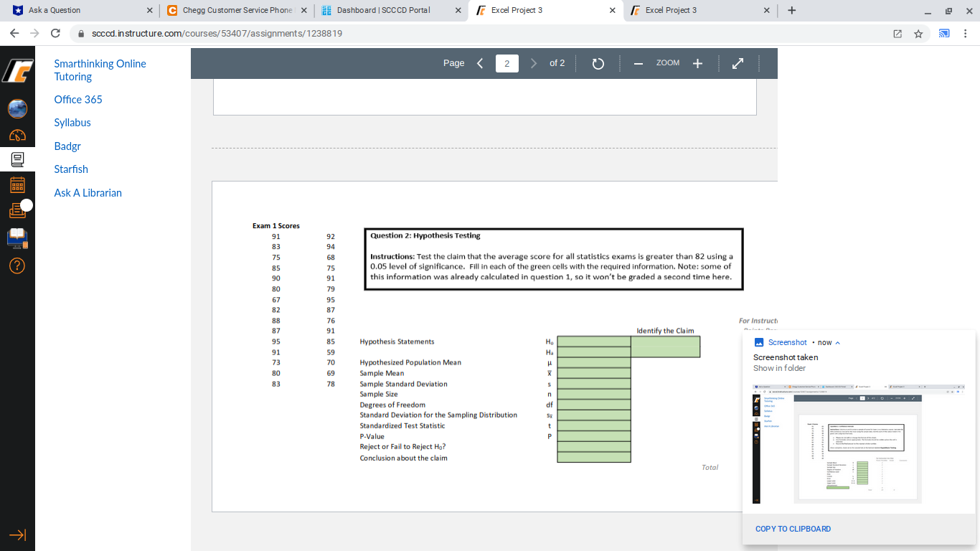Reload the current page

(x=55, y=34)
